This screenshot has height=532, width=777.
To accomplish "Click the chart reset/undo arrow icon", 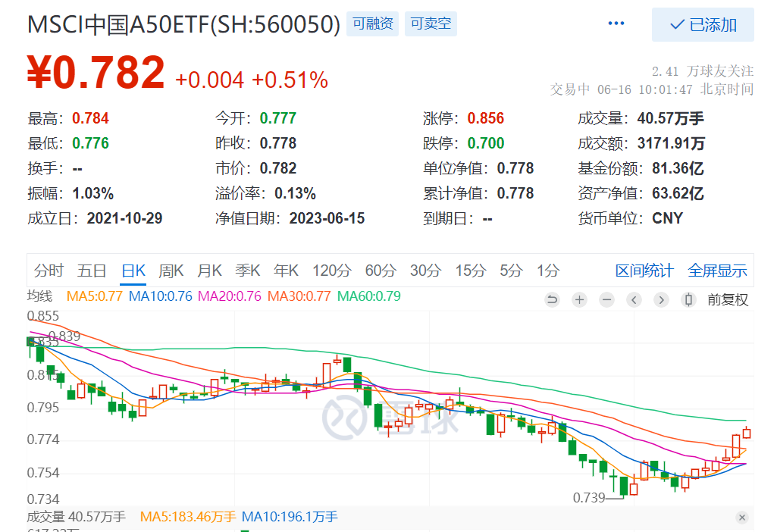I will pyautogui.click(x=552, y=299).
